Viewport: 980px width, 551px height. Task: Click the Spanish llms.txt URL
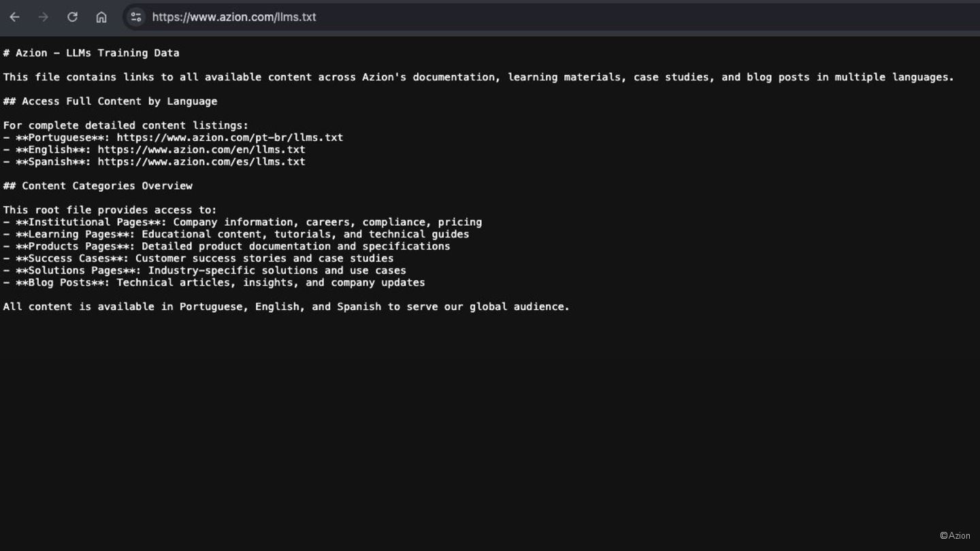[201, 162]
